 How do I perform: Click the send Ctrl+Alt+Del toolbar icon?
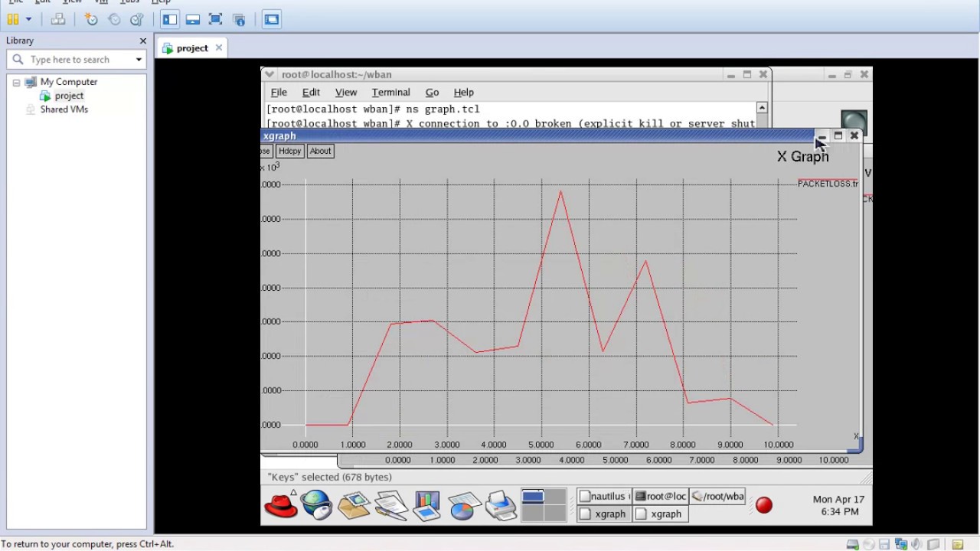tap(57, 19)
